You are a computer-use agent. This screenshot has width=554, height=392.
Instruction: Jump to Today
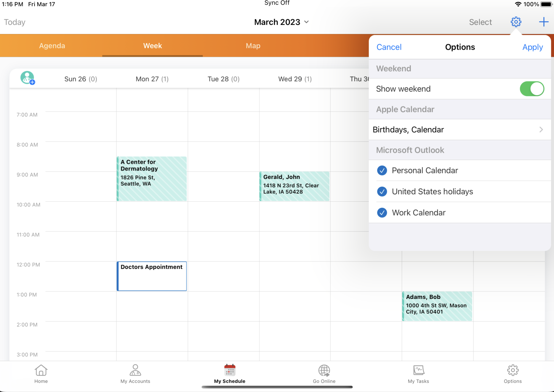click(15, 22)
